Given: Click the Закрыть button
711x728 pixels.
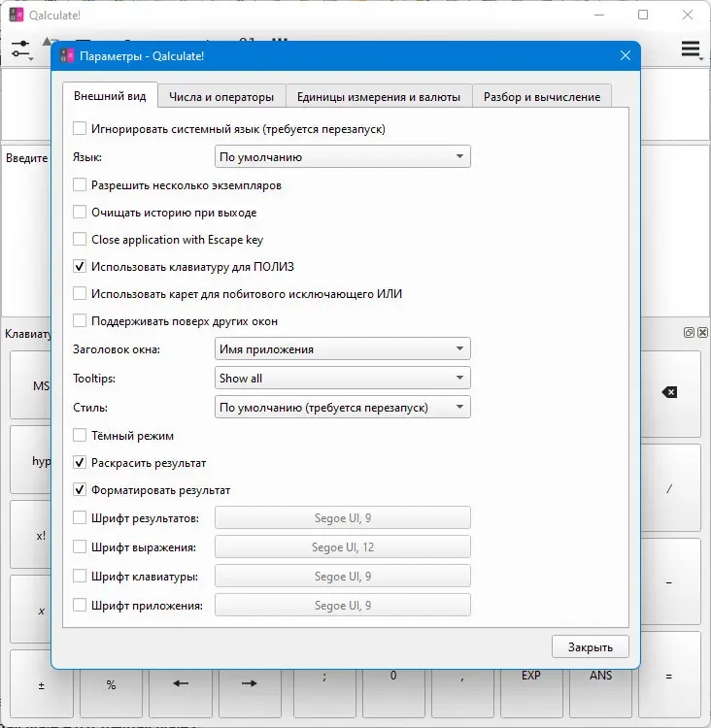Looking at the screenshot, I should click(591, 646).
